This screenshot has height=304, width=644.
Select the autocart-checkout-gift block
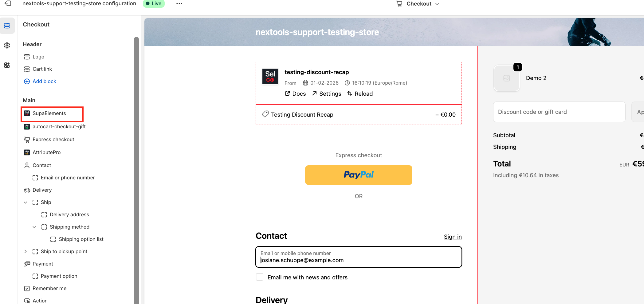coord(59,126)
